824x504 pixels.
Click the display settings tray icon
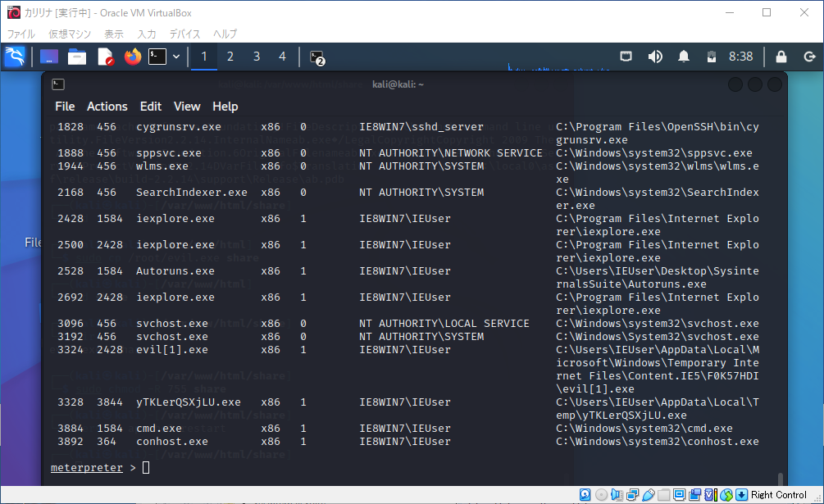pyautogui.click(x=626, y=57)
